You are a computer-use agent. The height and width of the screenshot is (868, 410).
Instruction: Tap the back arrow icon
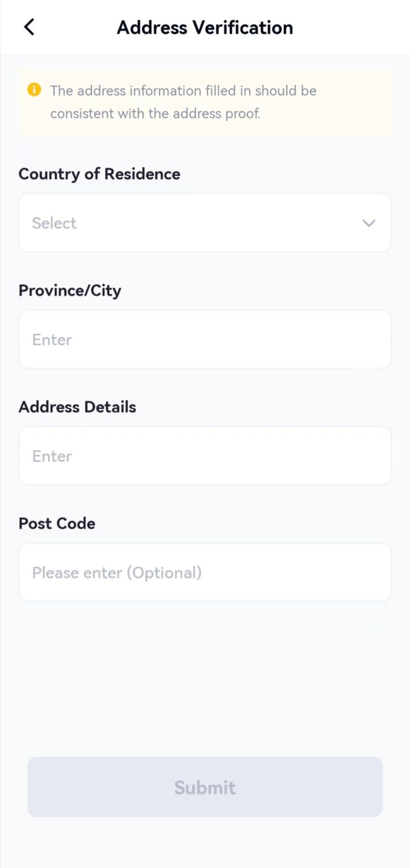click(x=29, y=27)
